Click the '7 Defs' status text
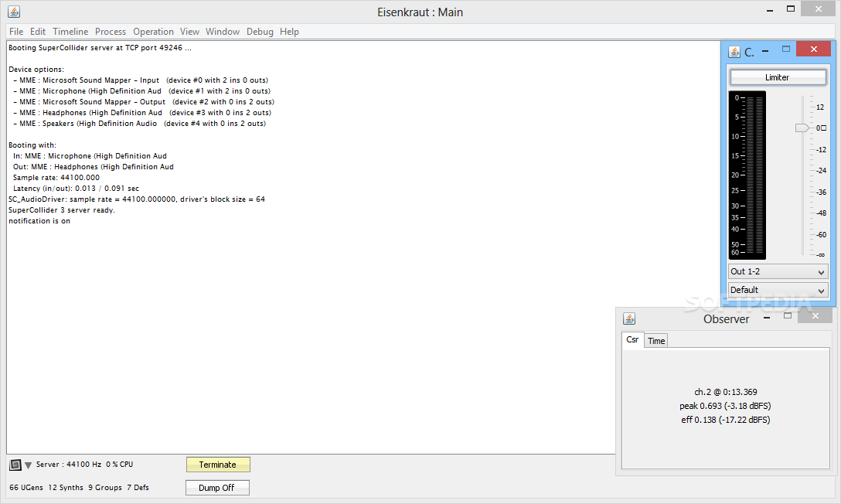 tap(138, 487)
